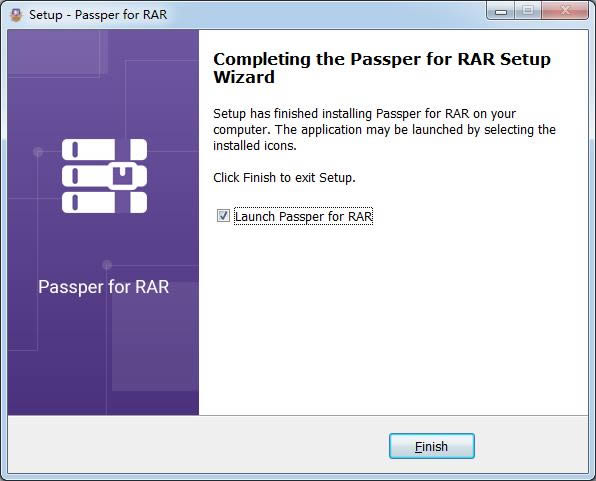
Task: Click the Finish button
Action: click(432, 446)
